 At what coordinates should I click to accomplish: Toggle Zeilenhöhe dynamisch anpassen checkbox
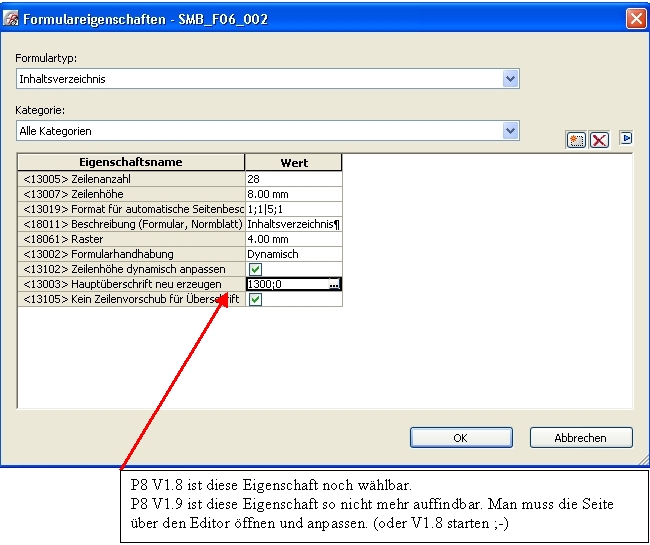point(255,269)
